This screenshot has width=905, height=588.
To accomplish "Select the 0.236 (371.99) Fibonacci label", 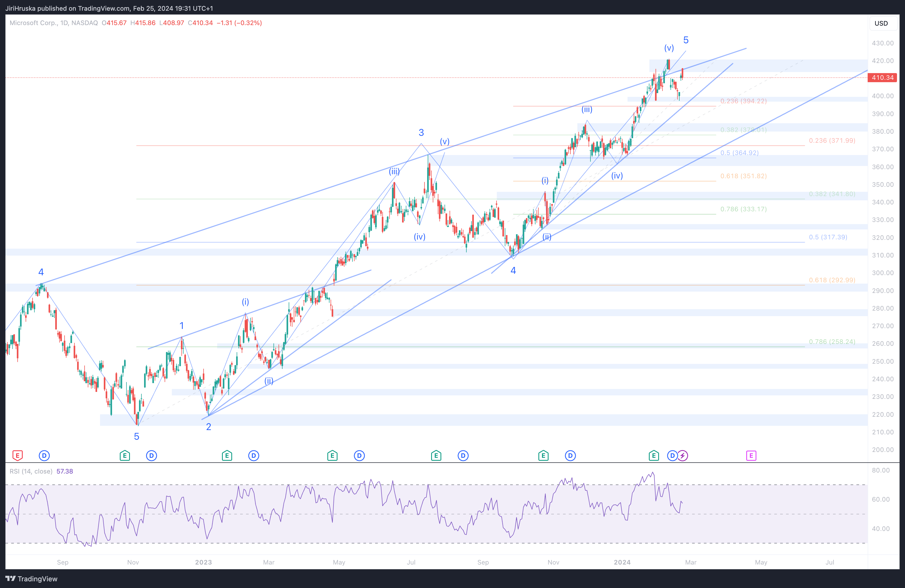I will [x=832, y=140].
